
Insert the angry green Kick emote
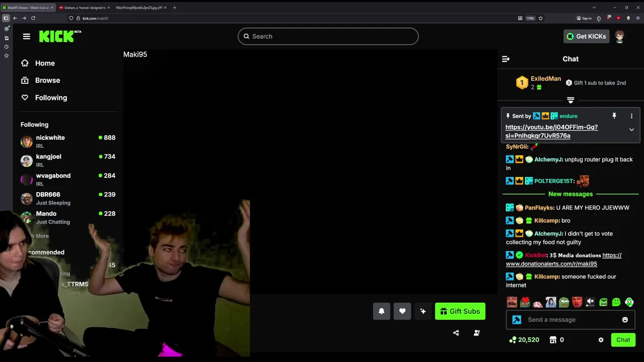tap(603, 302)
